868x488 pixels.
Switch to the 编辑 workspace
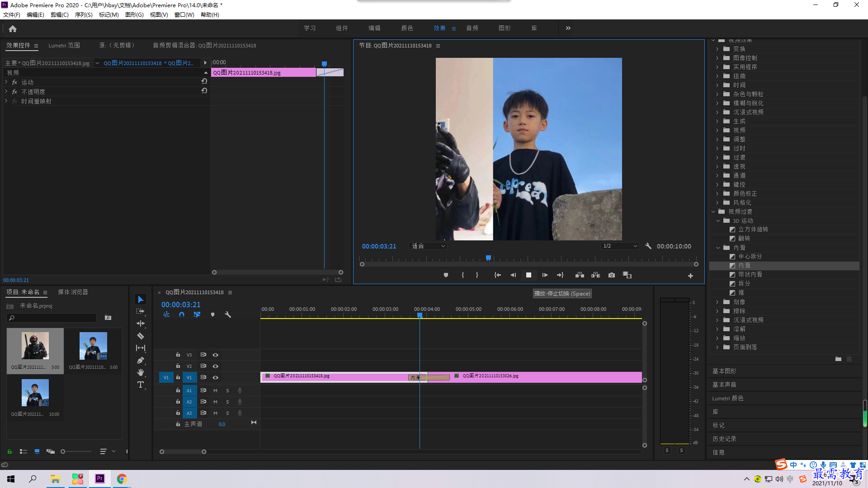tap(374, 28)
